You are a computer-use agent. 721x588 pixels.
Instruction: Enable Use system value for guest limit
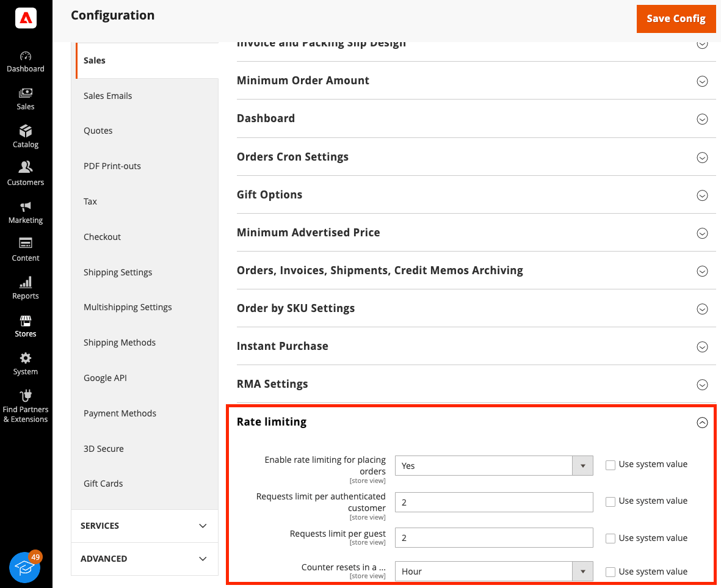pos(610,538)
